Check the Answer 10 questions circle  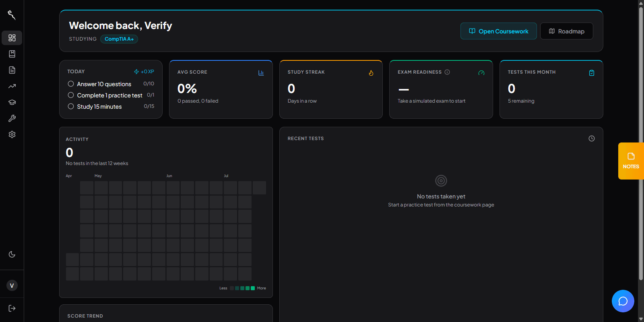71,84
